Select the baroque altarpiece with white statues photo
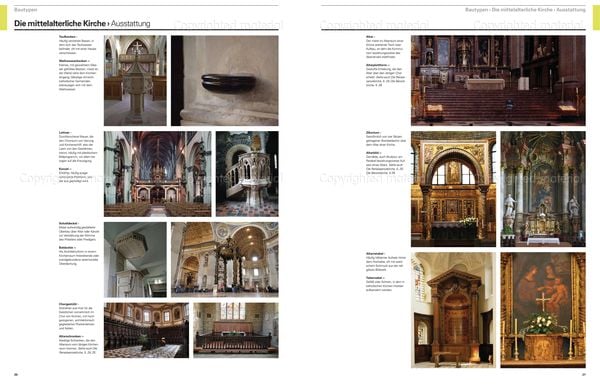The image size is (600, 386). (543, 189)
